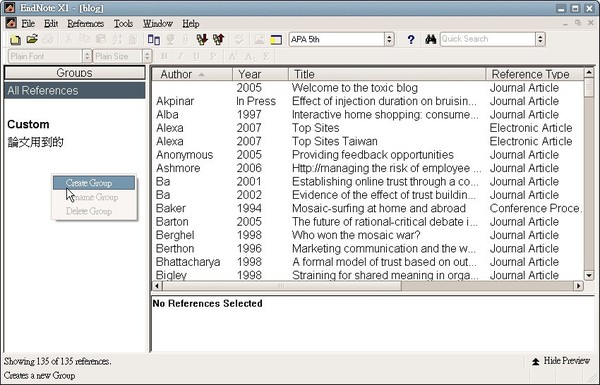Screen dimensions: 600x385
Task: Open the Window menu
Action: (158, 23)
